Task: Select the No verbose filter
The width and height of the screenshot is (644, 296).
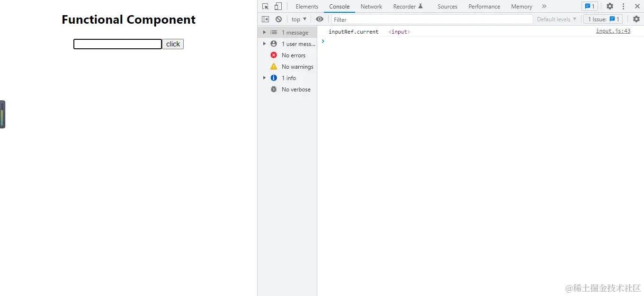Action: (287, 89)
